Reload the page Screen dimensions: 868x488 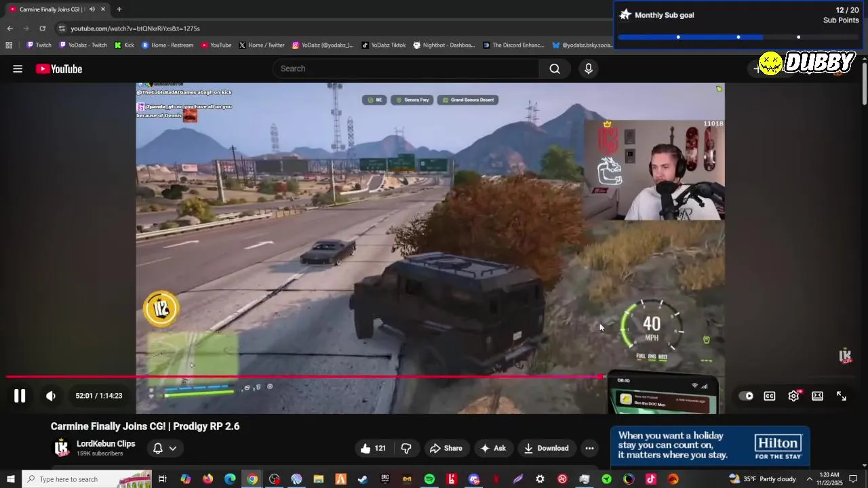pos(42,28)
